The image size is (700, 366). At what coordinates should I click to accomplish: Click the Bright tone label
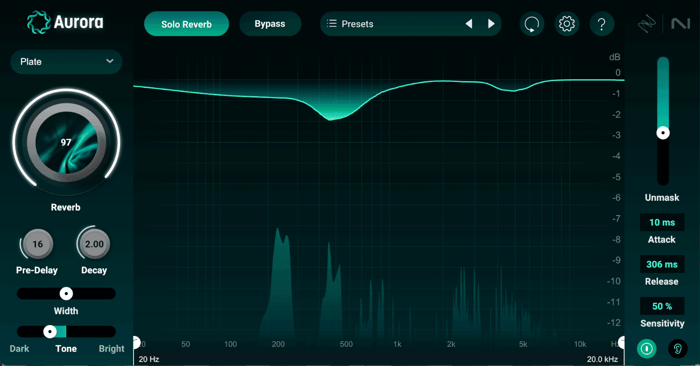(x=111, y=349)
